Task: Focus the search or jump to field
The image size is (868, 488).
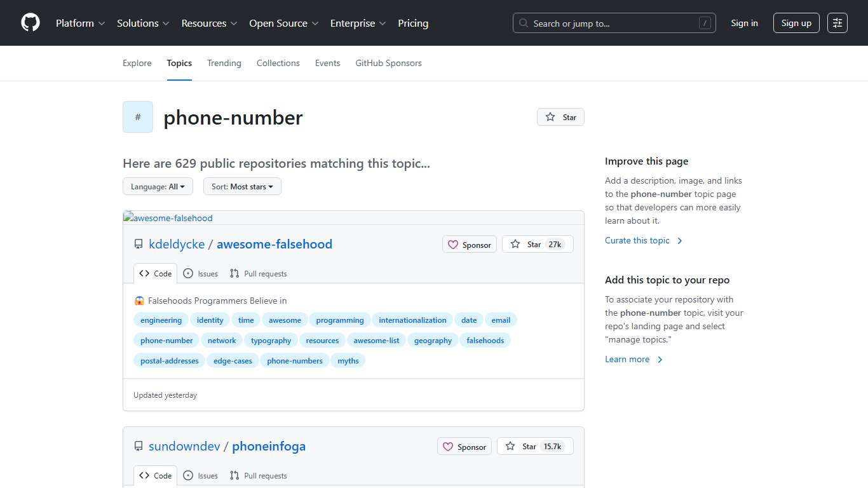Action: (x=614, y=23)
